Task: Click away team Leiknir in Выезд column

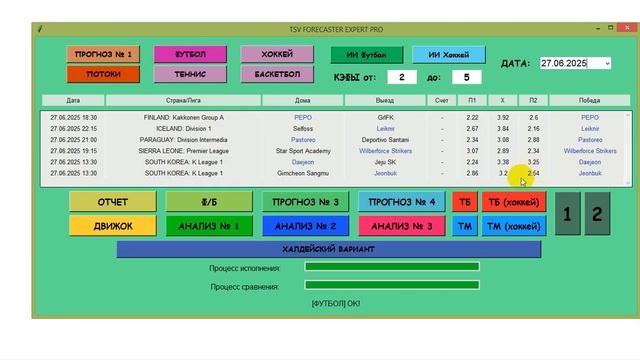Action: point(385,129)
